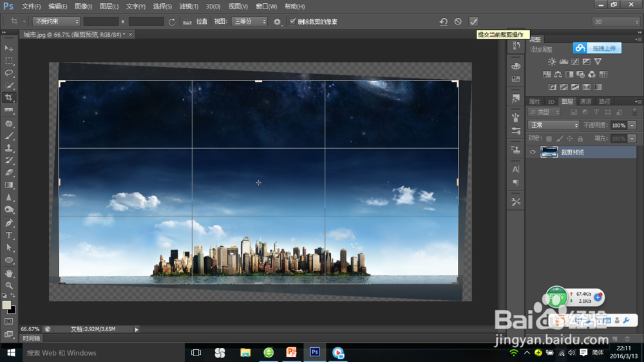Add a Color Balance adjustment
644x362 pixels.
click(x=558, y=74)
